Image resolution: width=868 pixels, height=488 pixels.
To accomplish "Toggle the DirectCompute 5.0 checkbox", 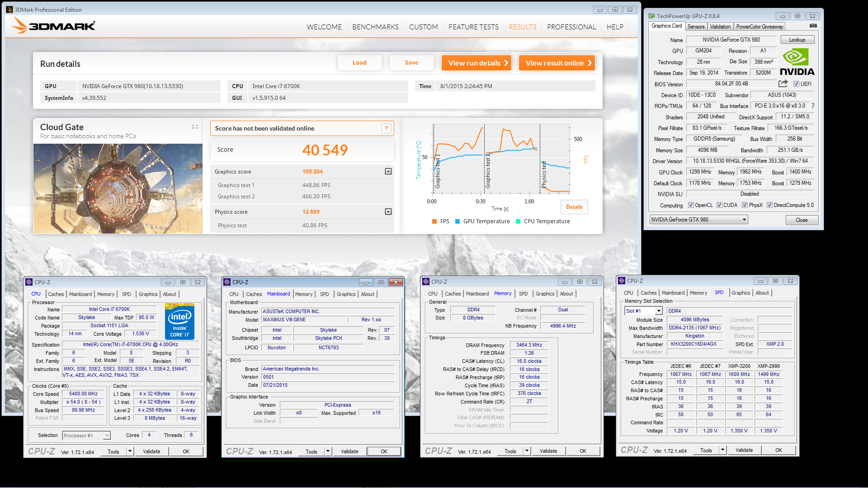I will 769,205.
